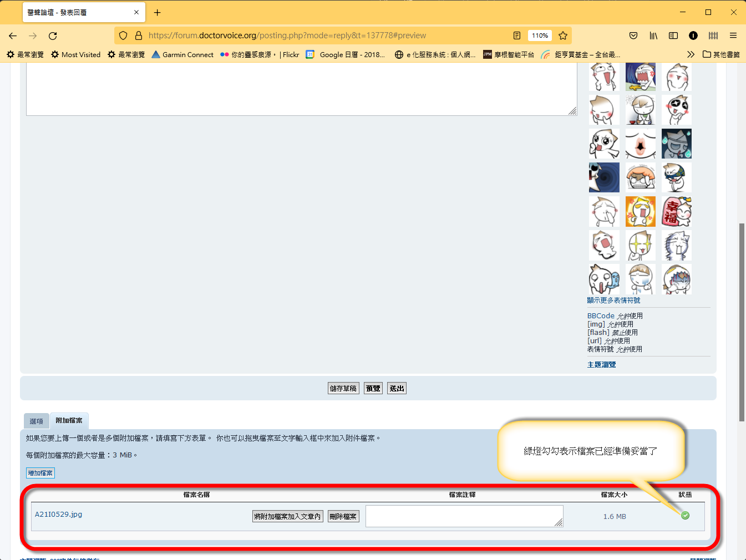Insert the orange flaming angry emoticon

click(641, 211)
